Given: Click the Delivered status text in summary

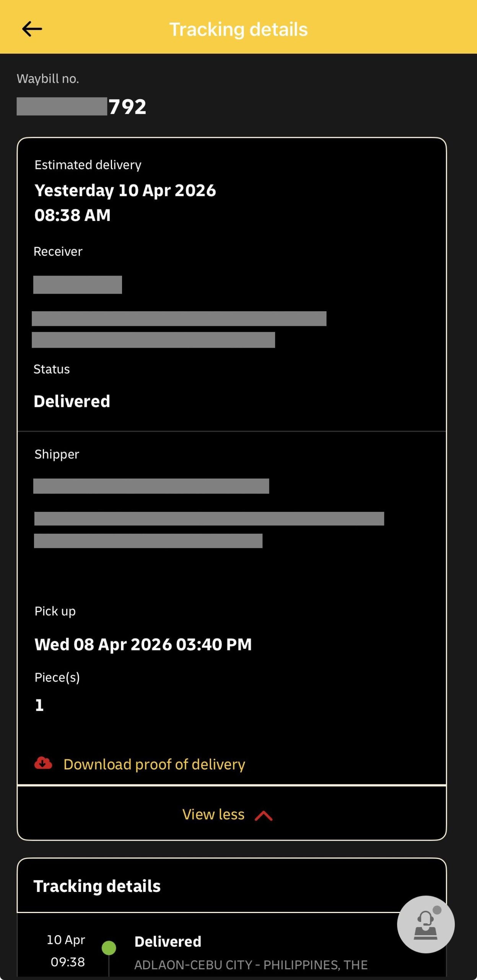Looking at the screenshot, I should (72, 401).
